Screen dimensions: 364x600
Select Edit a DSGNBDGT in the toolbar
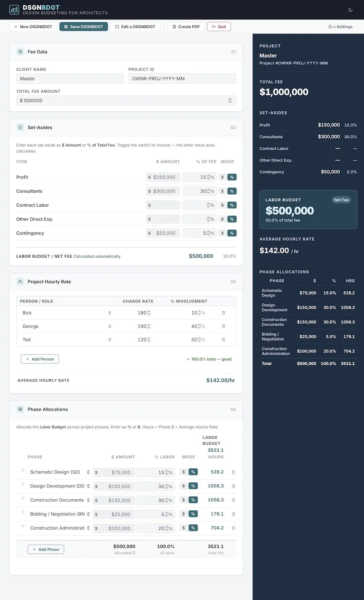pos(135,26)
